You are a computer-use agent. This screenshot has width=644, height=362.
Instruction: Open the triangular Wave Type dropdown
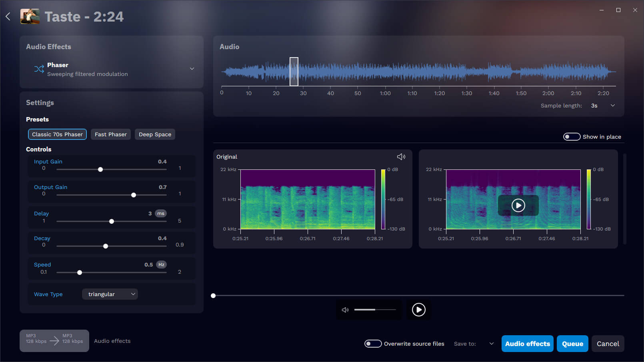point(110,294)
